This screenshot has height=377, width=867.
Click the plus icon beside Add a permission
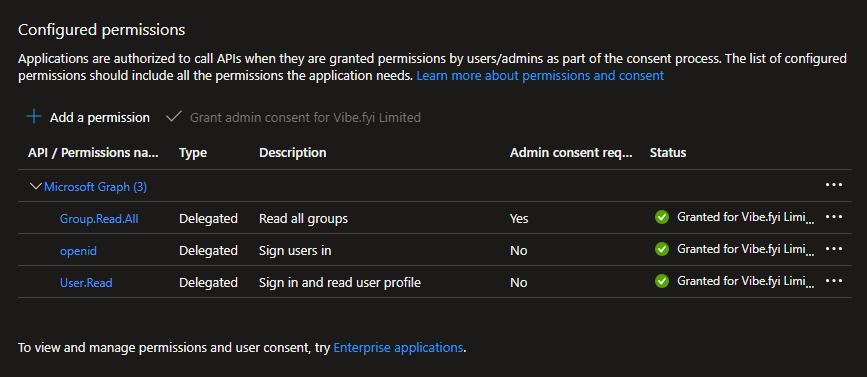34,117
